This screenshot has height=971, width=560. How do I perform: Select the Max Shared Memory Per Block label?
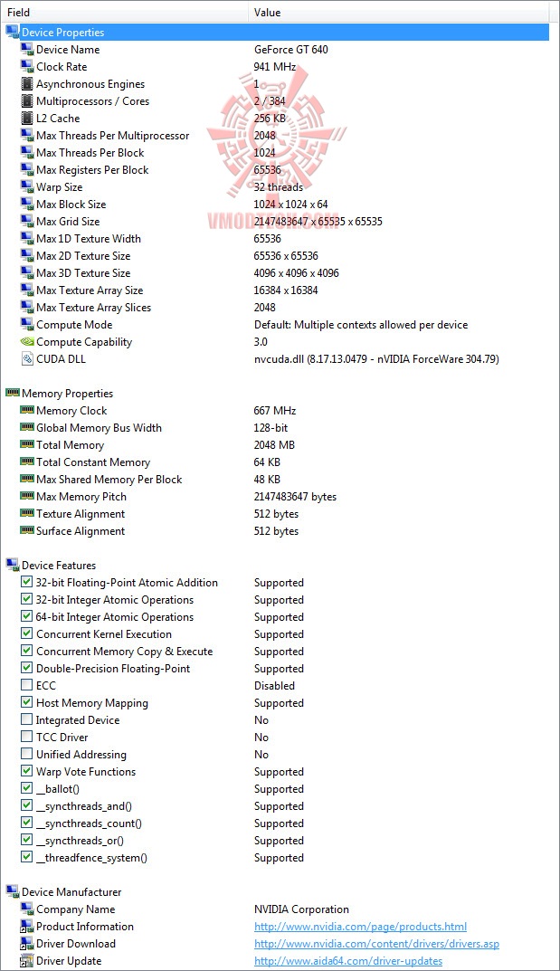tap(109, 480)
